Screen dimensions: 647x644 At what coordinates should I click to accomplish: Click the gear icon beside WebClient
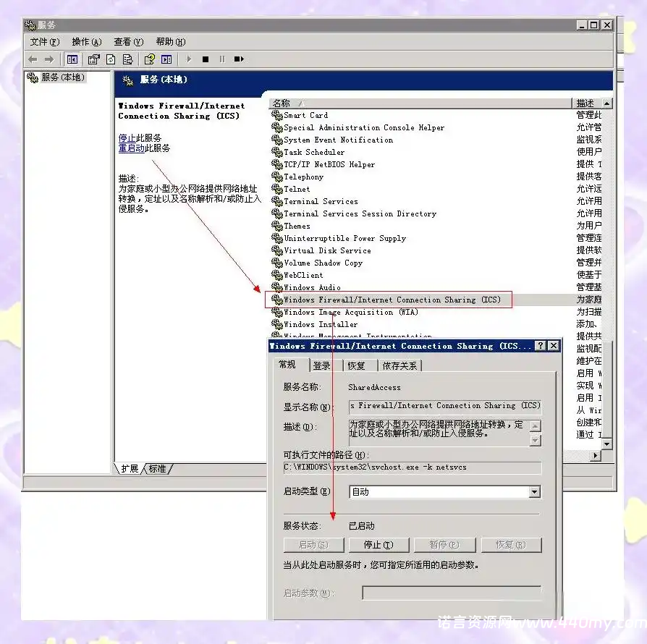(x=277, y=275)
